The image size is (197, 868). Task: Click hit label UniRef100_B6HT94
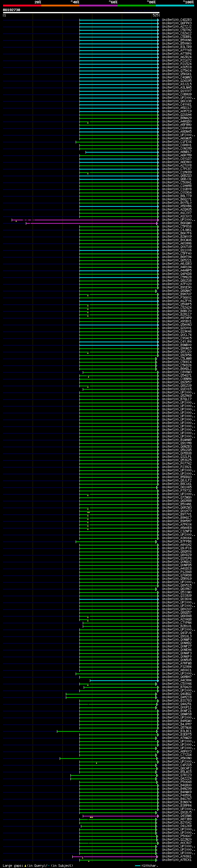click(177, 257)
